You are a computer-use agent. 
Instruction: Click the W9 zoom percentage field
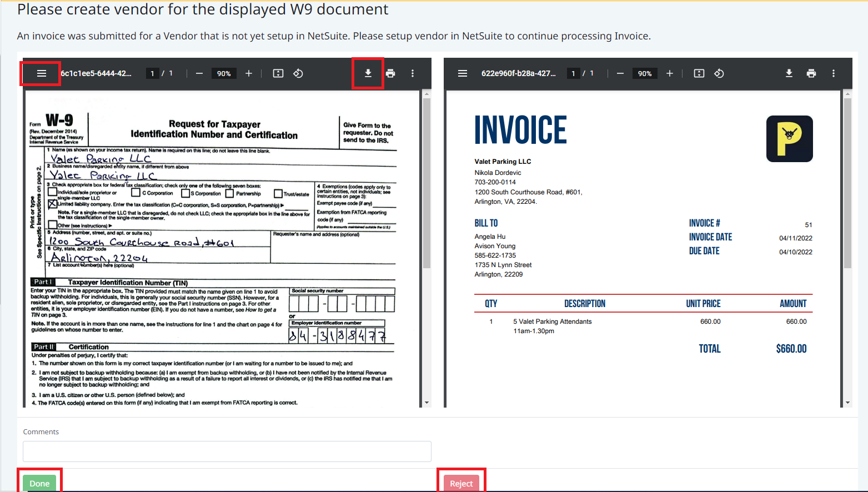224,73
